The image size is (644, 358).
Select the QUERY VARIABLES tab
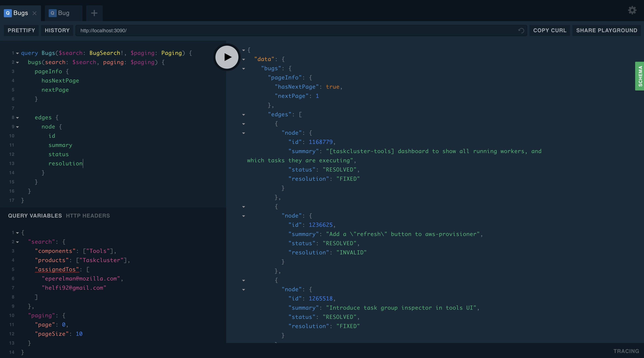click(x=35, y=216)
